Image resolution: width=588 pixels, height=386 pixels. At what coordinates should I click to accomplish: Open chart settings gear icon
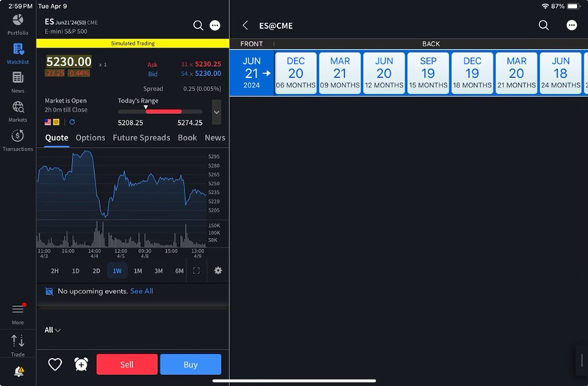point(218,271)
